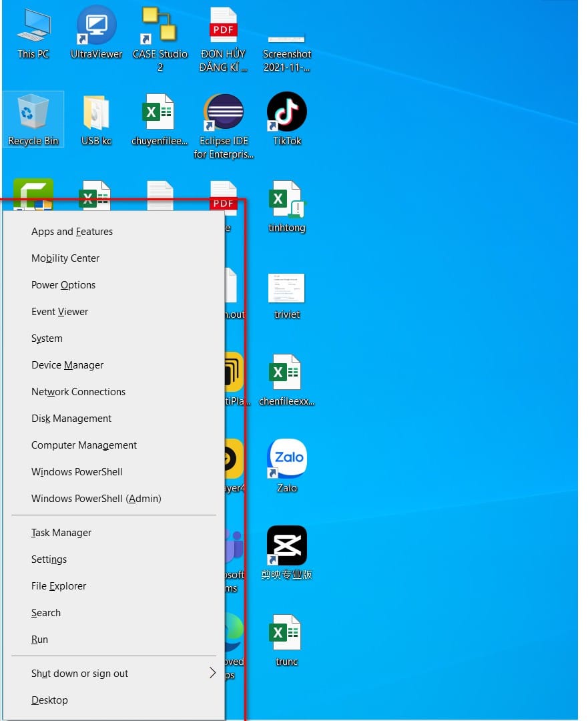Screen dimensions: 588x721
Task: Open Computer Management
Action: tap(113, 445)
